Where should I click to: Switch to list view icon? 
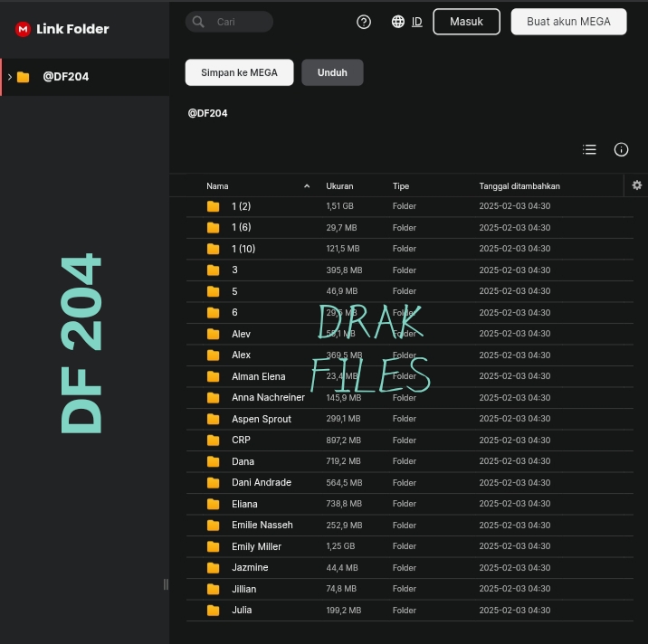589,149
